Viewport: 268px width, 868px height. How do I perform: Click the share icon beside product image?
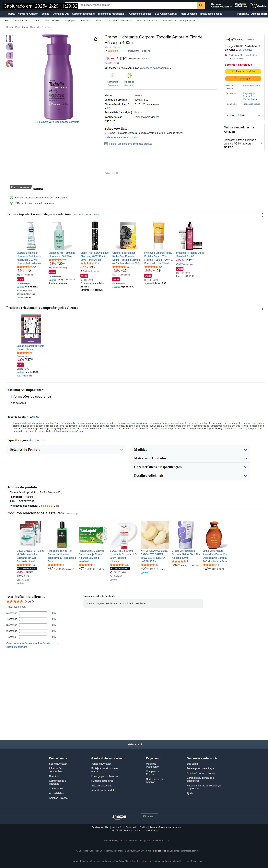tap(96, 39)
